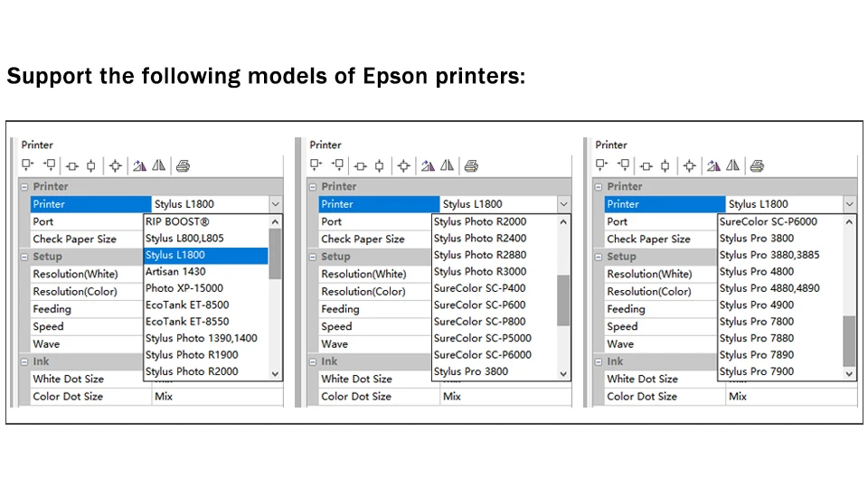This screenshot has width=868, height=497.
Task: Click Mix value of Color Dot Size, left panel
Action: pyautogui.click(x=164, y=397)
